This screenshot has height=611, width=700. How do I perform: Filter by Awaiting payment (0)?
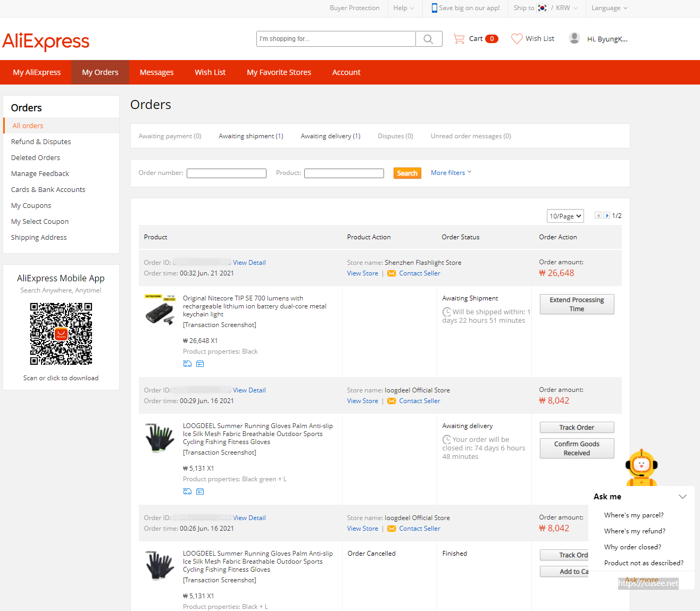170,136
